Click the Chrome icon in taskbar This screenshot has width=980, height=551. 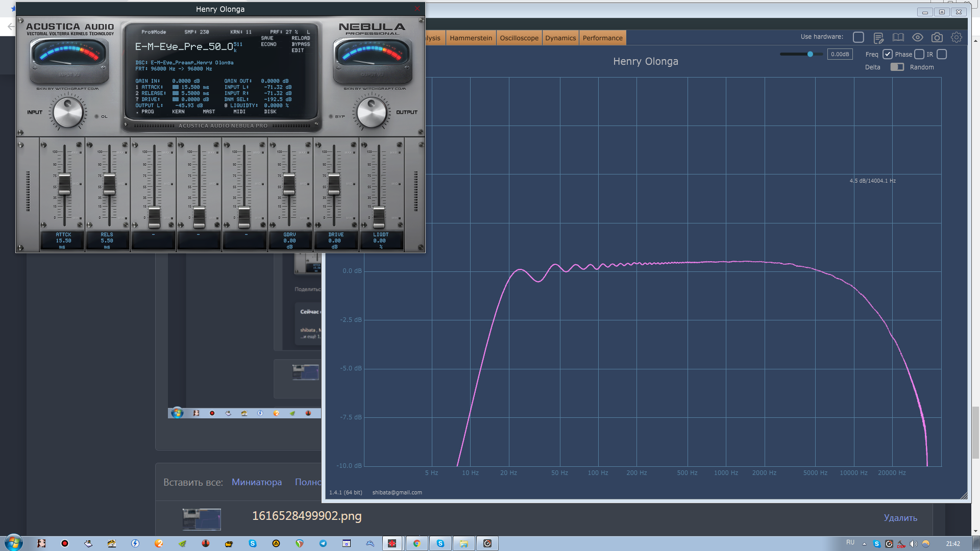416,543
